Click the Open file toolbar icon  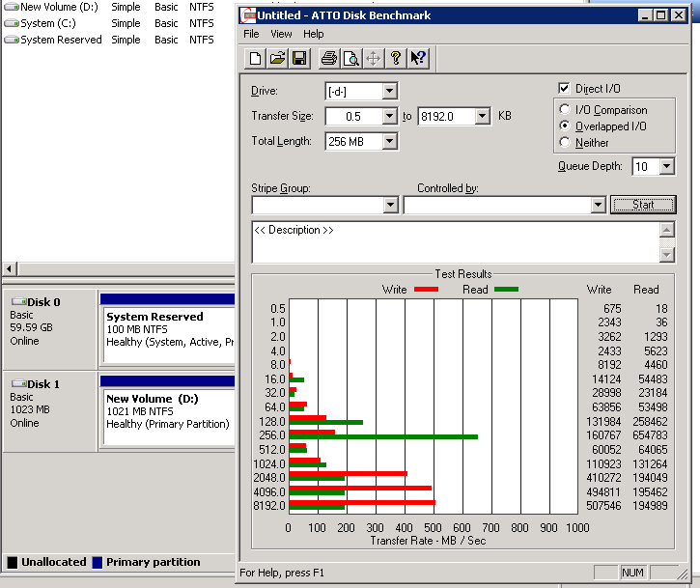pos(277,59)
